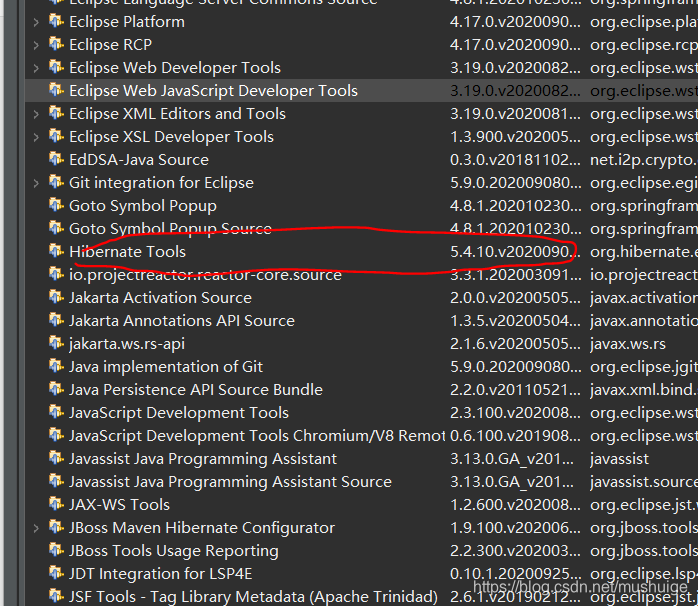The width and height of the screenshot is (698, 606).
Task: Click the javax.ws.rs id cell
Action: pyautogui.click(x=628, y=344)
